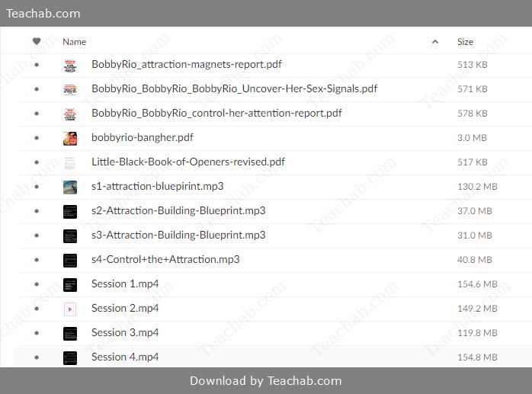Open file BobbyRio_BobbyRio_control-her-attention-report.pdf

tap(216, 113)
